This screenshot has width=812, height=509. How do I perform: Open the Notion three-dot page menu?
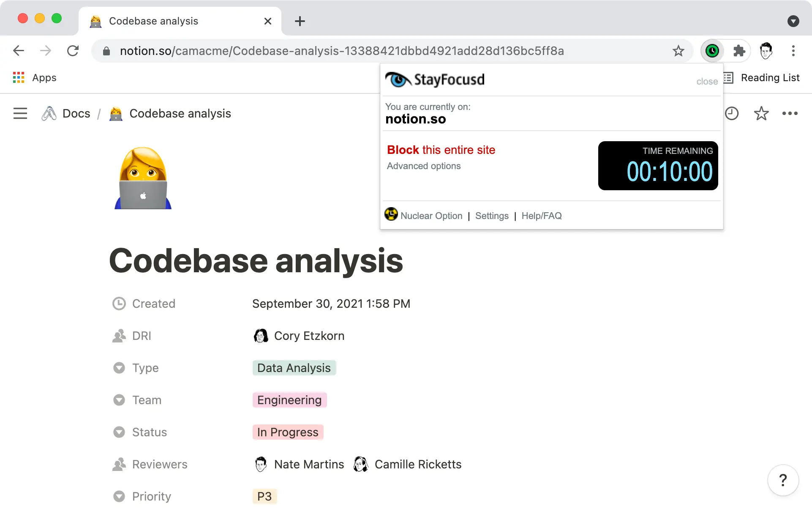[x=790, y=113]
